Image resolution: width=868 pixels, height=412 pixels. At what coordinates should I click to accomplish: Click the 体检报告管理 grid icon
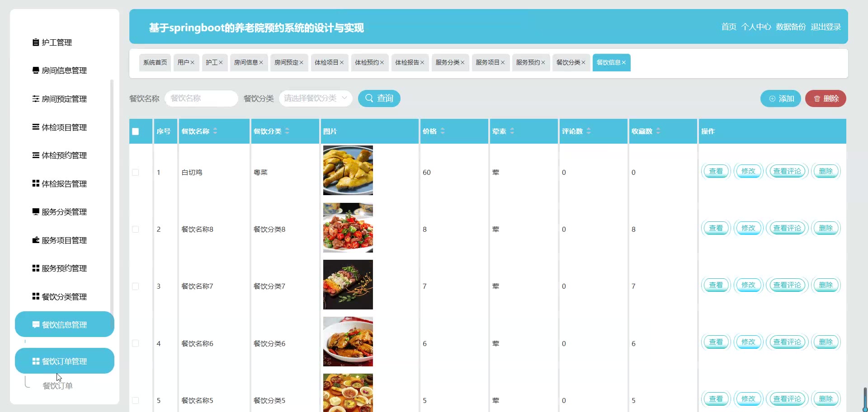36,184
